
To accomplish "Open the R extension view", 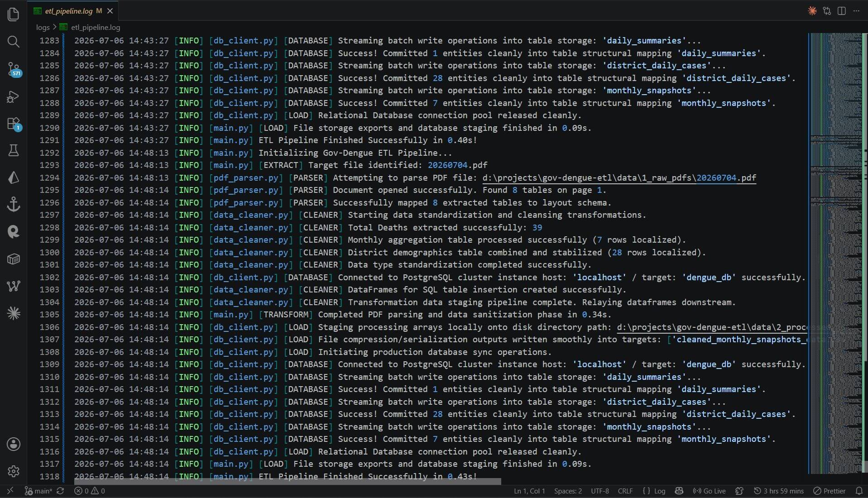I will [14, 232].
